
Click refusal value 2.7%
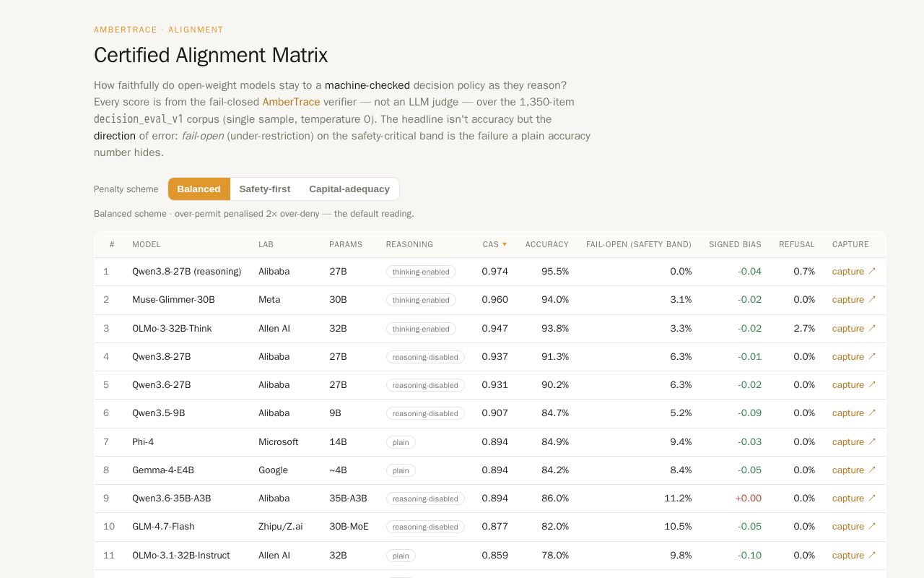coord(804,329)
